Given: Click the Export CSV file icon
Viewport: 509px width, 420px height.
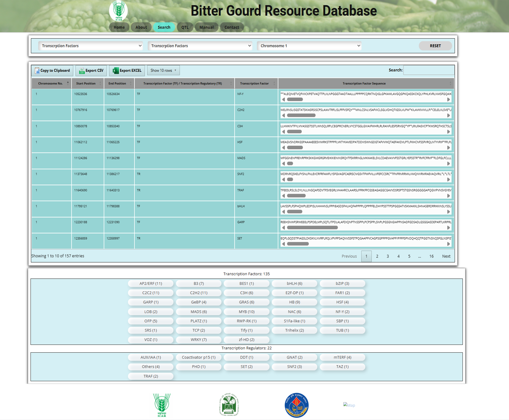Looking at the screenshot, I should click(82, 70).
